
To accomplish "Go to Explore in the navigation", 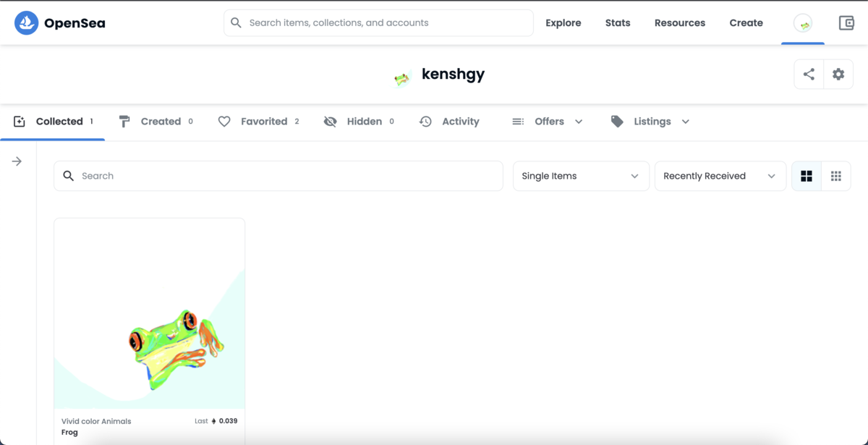I will tap(563, 23).
